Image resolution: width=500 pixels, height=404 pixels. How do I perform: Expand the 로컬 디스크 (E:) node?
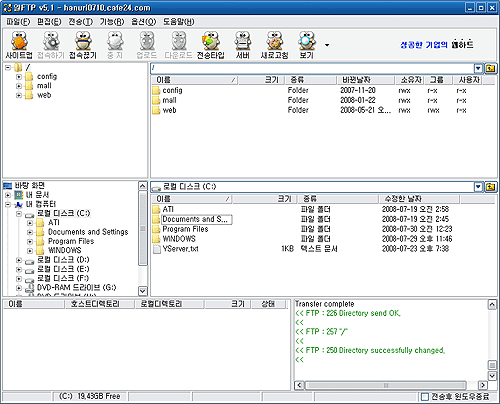coord(19,269)
